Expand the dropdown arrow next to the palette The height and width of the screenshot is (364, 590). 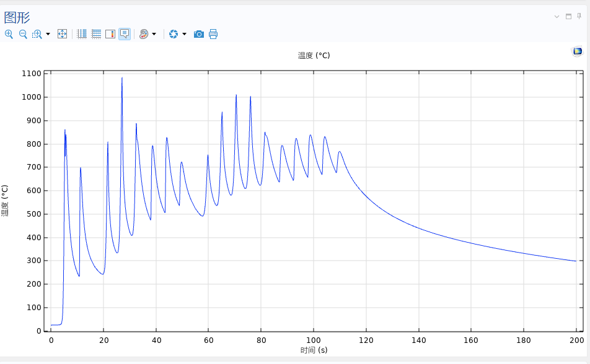click(154, 34)
